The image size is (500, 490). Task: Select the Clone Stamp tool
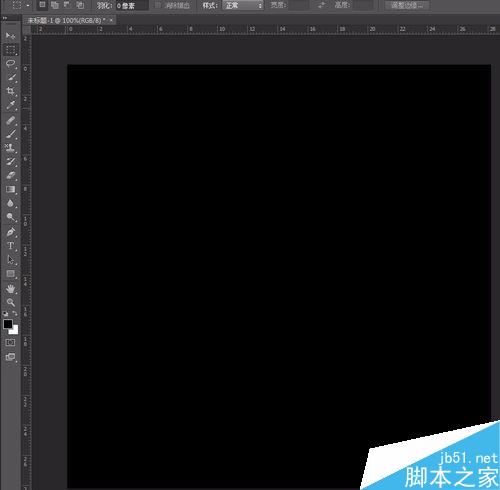pyautogui.click(x=10, y=148)
